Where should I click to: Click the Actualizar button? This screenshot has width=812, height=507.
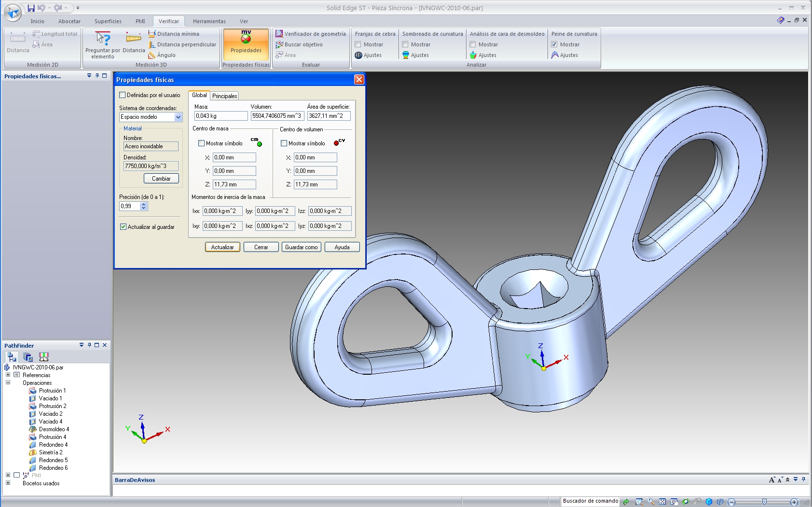222,247
